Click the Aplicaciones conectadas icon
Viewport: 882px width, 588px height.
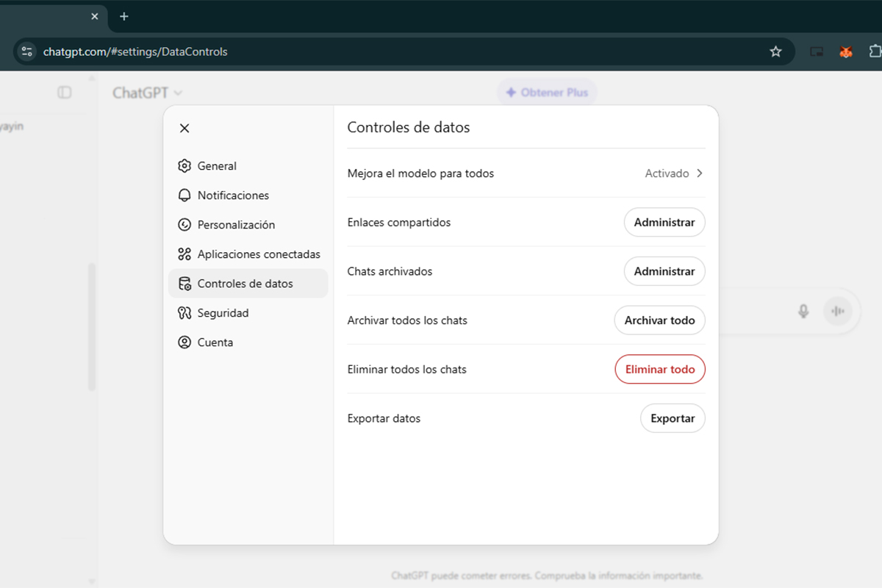click(x=184, y=254)
